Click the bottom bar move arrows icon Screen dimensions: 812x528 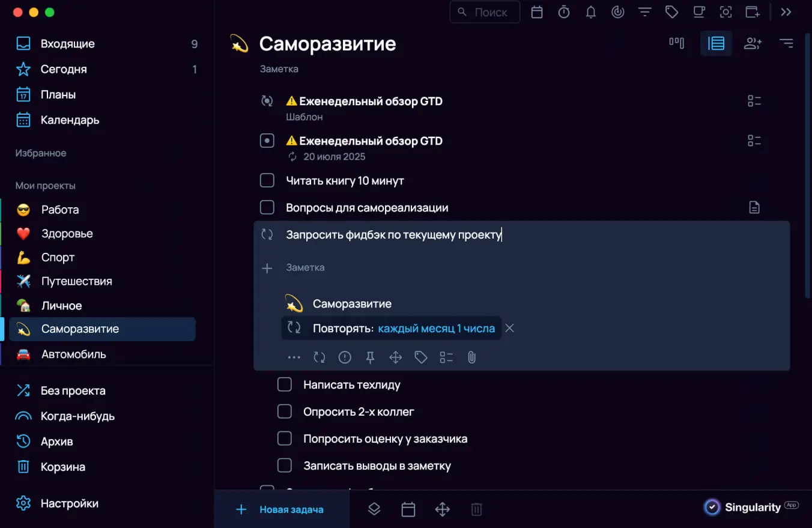point(443,509)
